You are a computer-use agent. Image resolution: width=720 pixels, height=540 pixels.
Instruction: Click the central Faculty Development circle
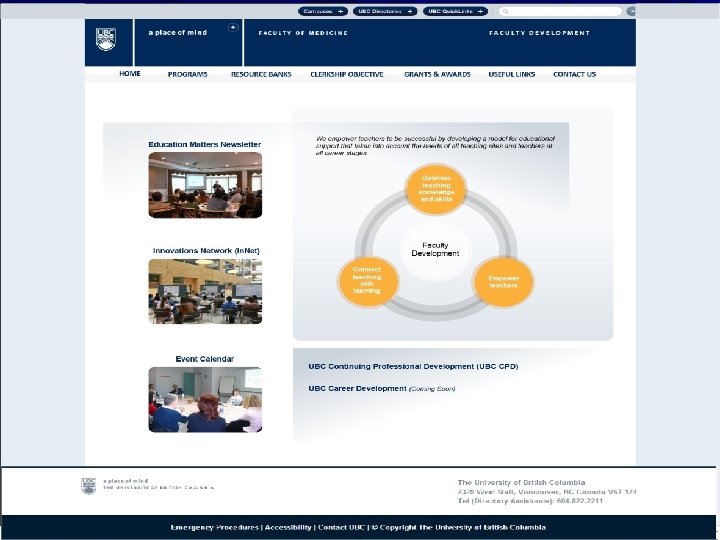[x=435, y=249]
